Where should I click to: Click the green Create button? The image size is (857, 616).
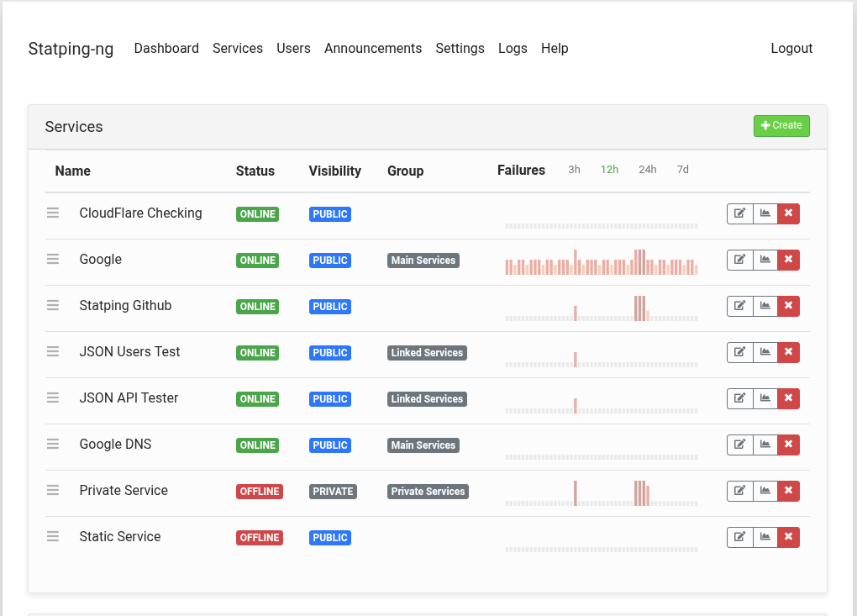(781, 126)
